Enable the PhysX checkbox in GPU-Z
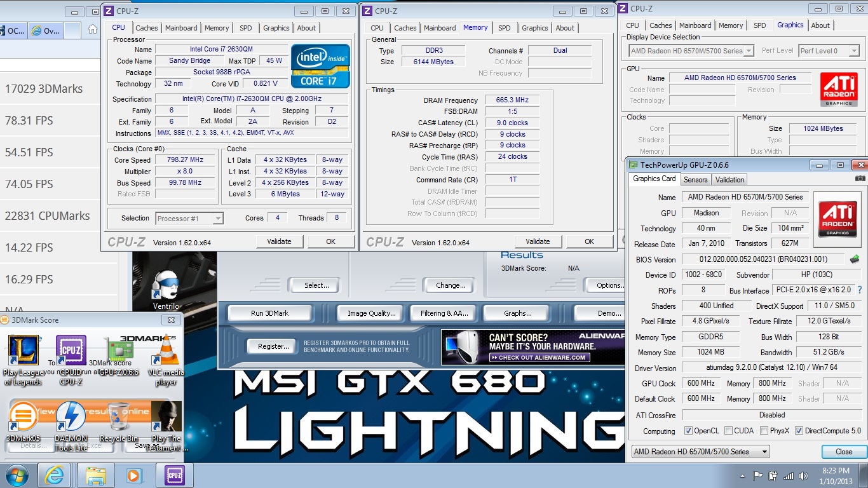The image size is (868, 488). (x=763, y=431)
